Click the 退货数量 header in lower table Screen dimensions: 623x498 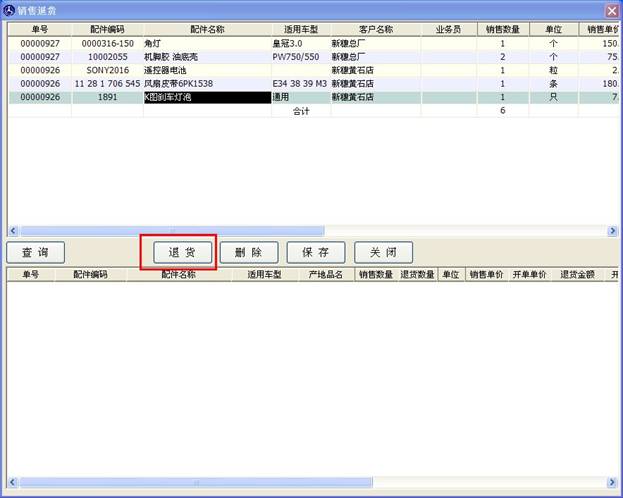[417, 274]
